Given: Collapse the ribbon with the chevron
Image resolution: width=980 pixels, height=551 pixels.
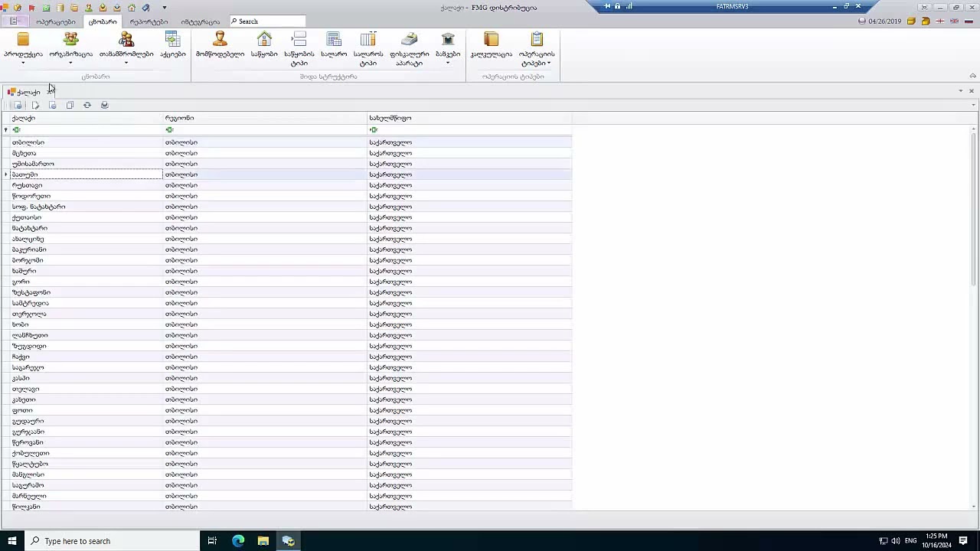Looking at the screenshot, I should click(972, 76).
